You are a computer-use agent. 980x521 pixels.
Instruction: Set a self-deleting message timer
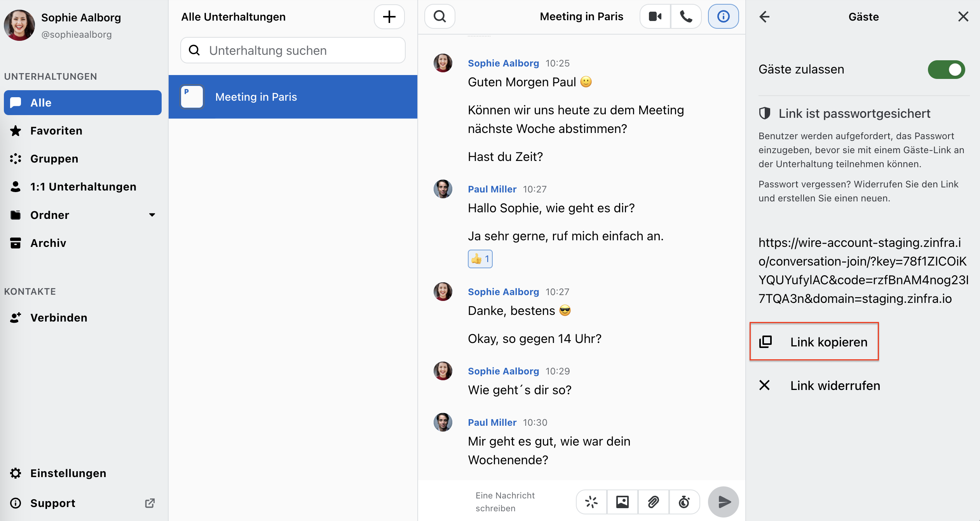(x=684, y=502)
